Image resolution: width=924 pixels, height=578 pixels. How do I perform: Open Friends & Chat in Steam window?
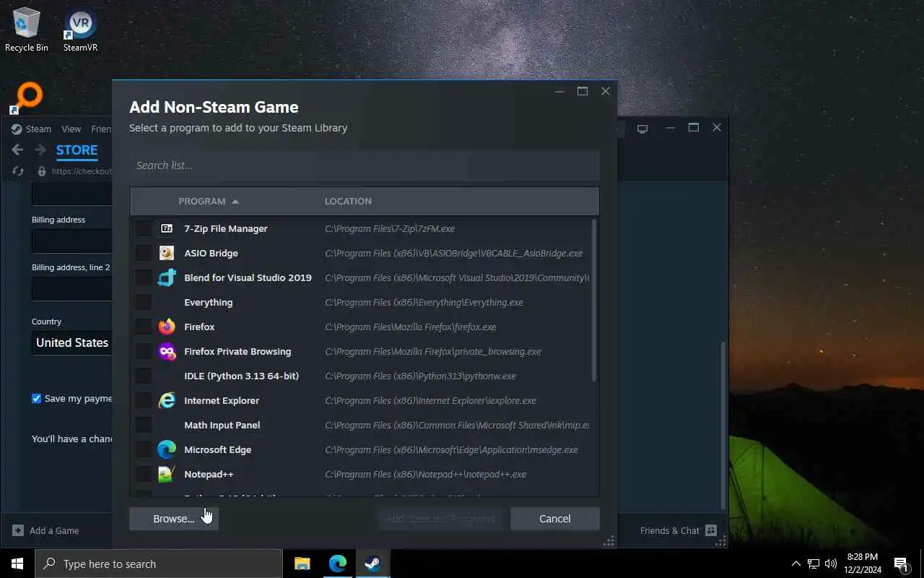670,530
